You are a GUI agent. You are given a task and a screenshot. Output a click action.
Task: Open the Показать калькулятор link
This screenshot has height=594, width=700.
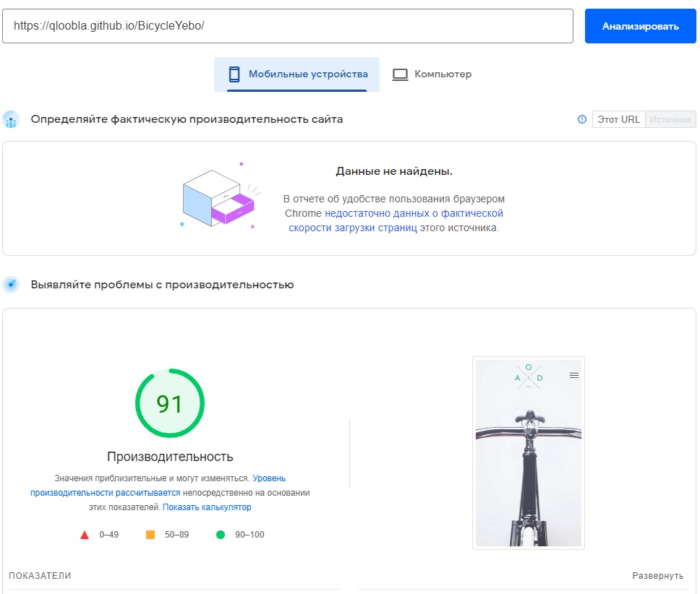(x=207, y=507)
